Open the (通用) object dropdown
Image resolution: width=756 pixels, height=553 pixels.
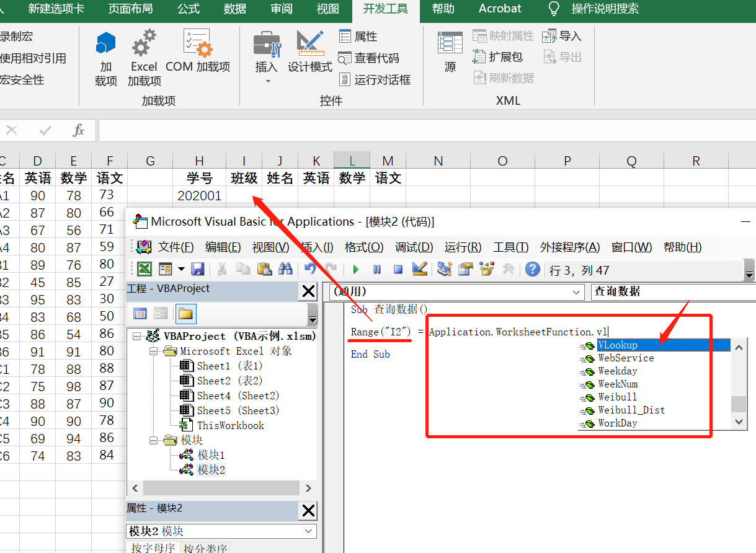(577, 291)
